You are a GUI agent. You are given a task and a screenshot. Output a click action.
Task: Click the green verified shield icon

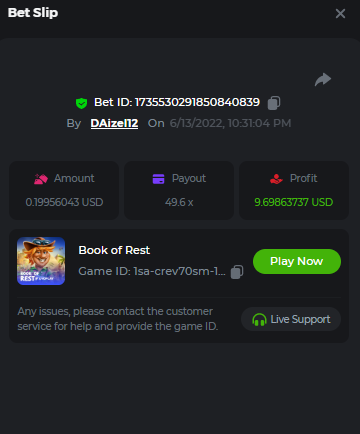coord(81,103)
